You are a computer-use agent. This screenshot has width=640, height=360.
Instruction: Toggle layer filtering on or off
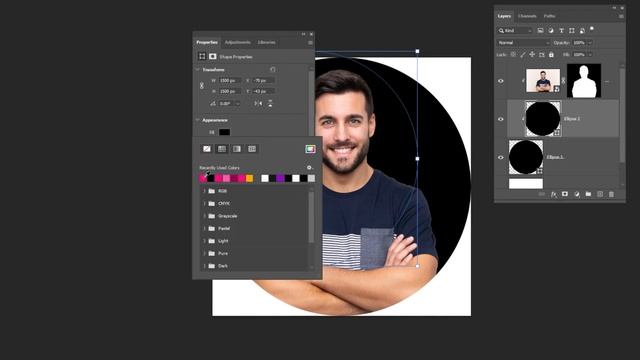click(592, 29)
